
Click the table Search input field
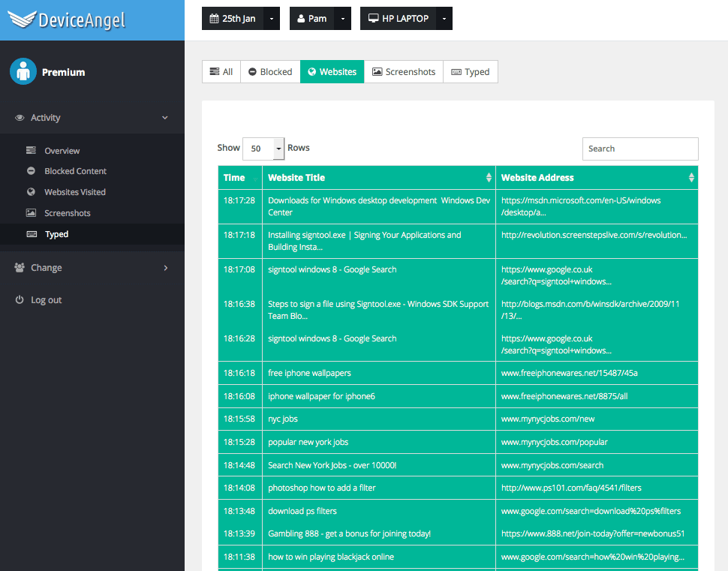pos(640,149)
